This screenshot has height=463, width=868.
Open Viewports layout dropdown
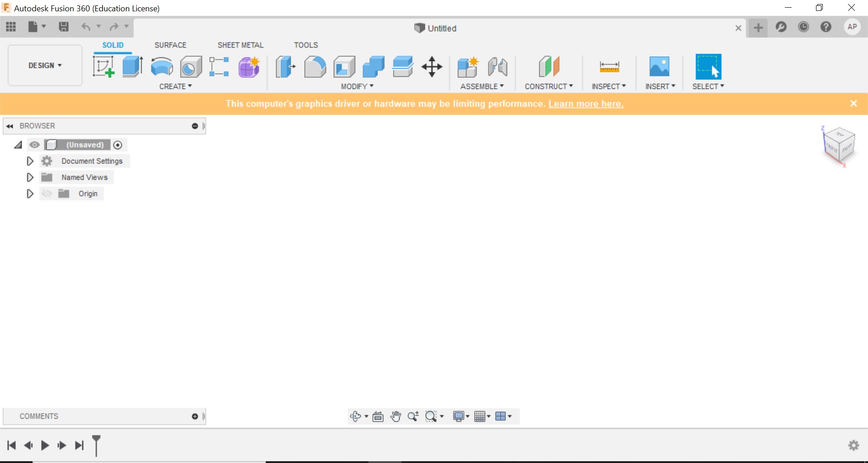(503, 416)
